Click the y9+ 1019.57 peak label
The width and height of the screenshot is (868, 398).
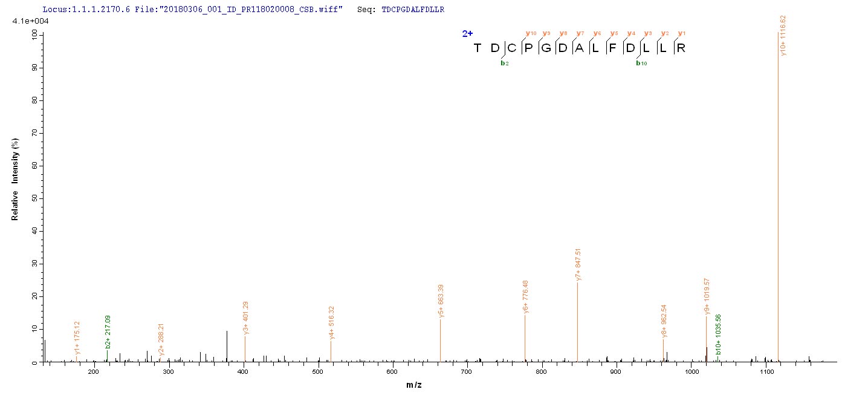[x=707, y=297]
